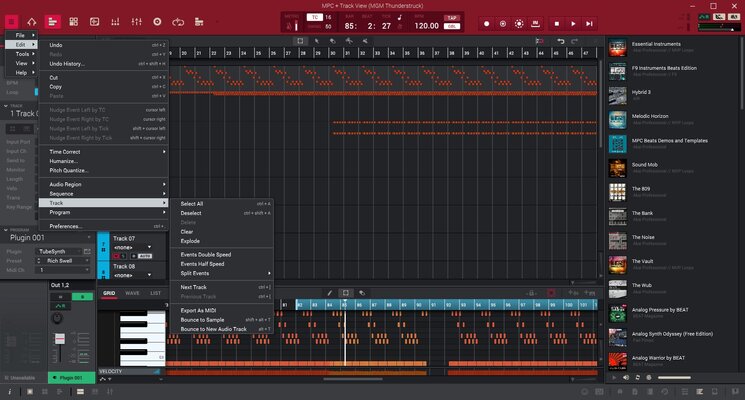The height and width of the screenshot is (400, 745).
Task: Open the Track 08 program dropdown
Action: [133, 275]
